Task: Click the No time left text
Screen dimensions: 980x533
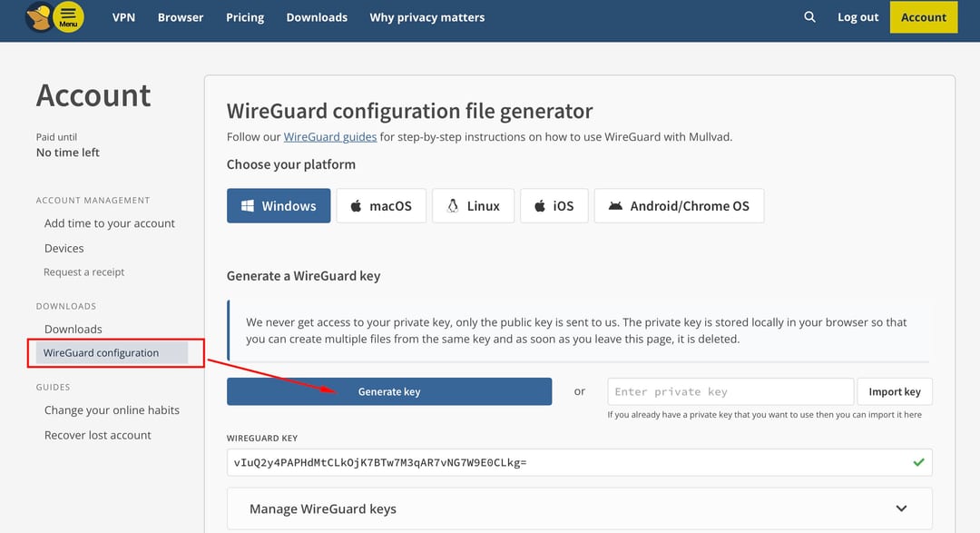Action: 67,153
